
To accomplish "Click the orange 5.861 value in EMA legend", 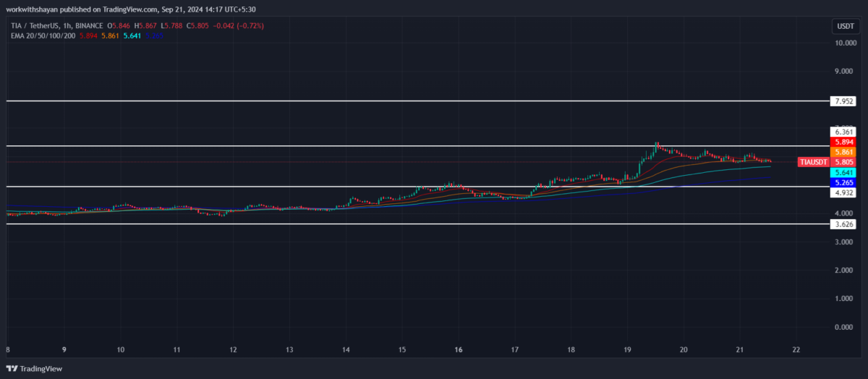I will click(111, 35).
